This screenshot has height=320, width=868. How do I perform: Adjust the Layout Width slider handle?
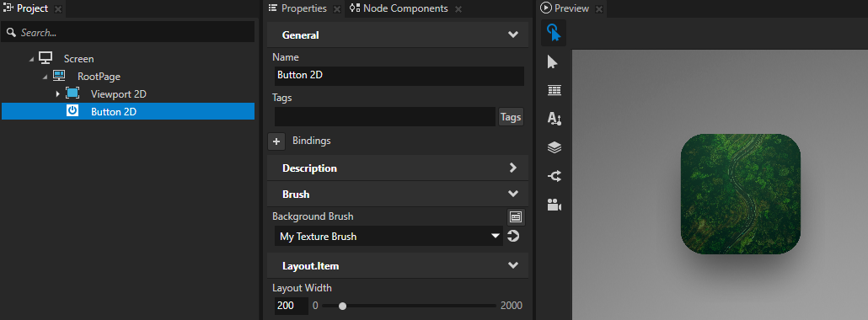343,306
